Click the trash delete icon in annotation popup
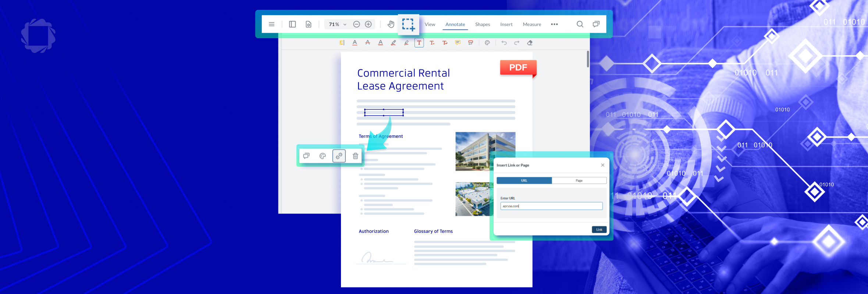868x294 pixels. pos(355,156)
